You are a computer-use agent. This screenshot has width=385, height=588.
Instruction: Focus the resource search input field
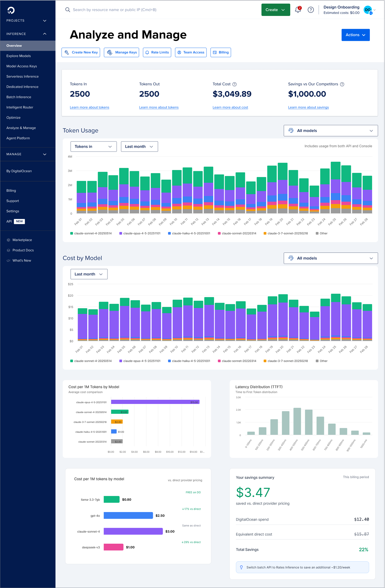(x=115, y=10)
